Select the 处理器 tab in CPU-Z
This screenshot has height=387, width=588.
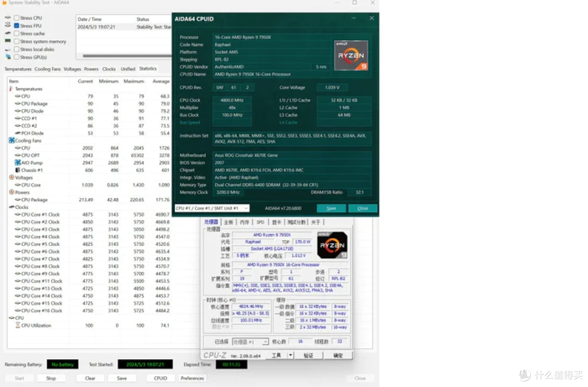tap(211, 222)
